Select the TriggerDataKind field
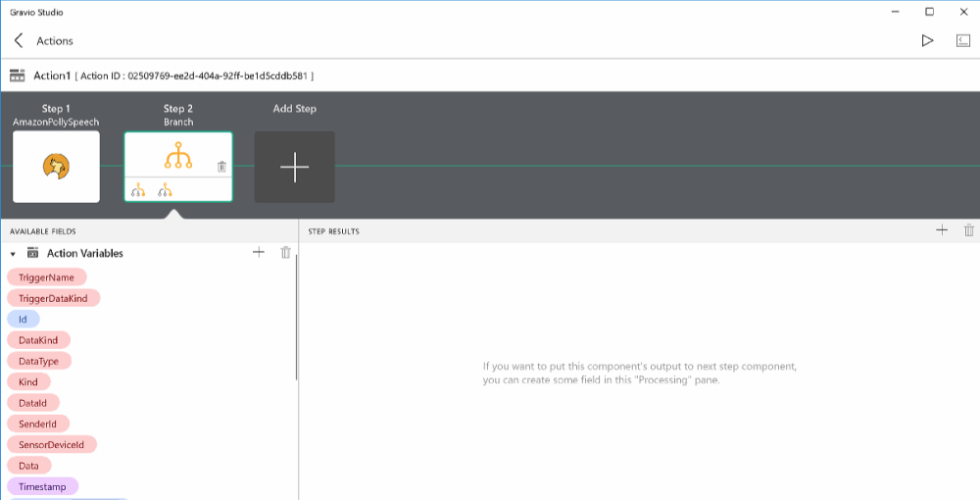980x500 pixels. coord(53,298)
